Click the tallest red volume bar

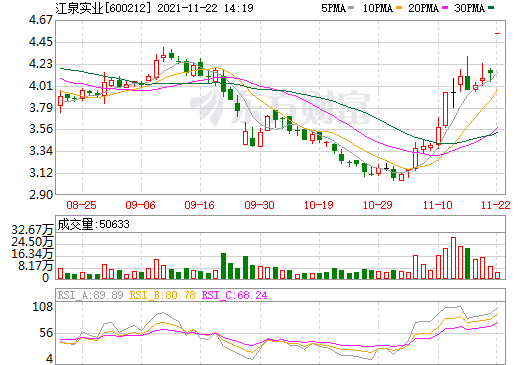click(x=453, y=258)
